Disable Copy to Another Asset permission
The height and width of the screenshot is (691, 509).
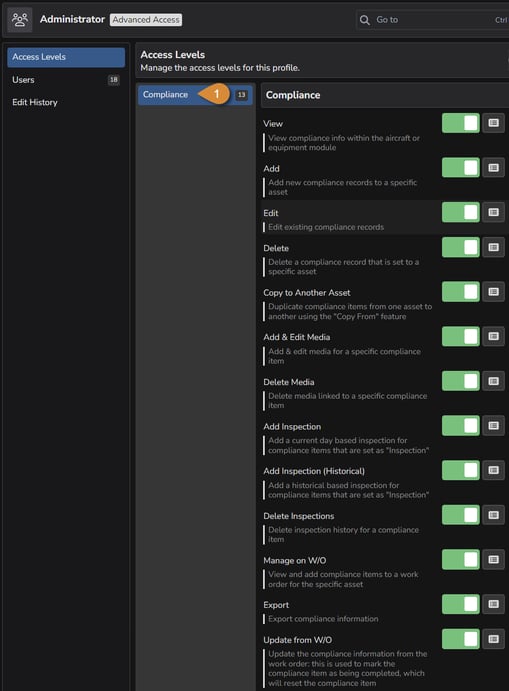point(461,292)
